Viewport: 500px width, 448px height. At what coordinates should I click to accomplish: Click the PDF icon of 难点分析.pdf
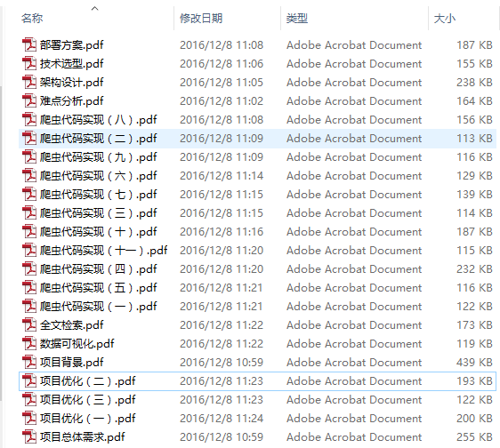pos(29,101)
